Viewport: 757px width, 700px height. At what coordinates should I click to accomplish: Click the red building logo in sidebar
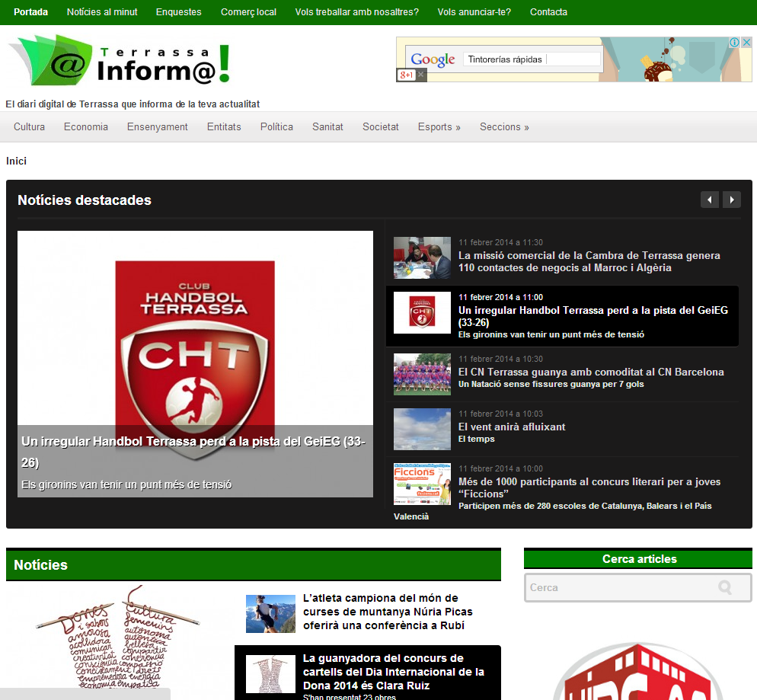[x=637, y=671]
